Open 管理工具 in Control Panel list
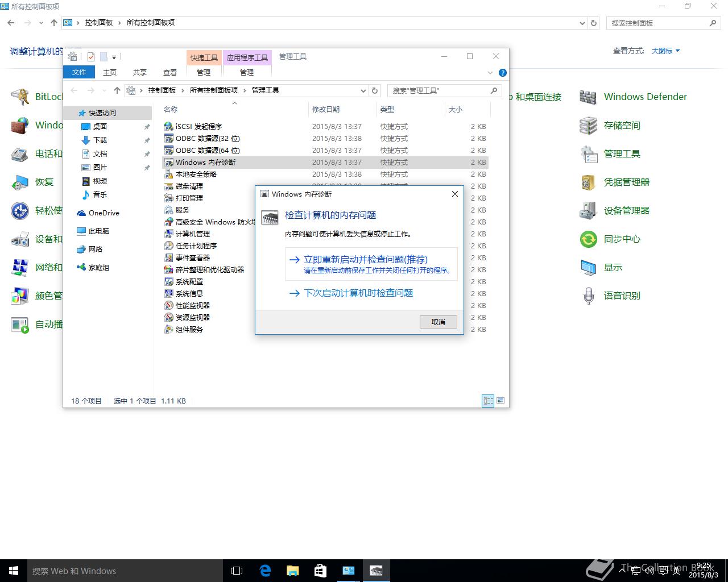728x582 pixels. tap(610, 153)
